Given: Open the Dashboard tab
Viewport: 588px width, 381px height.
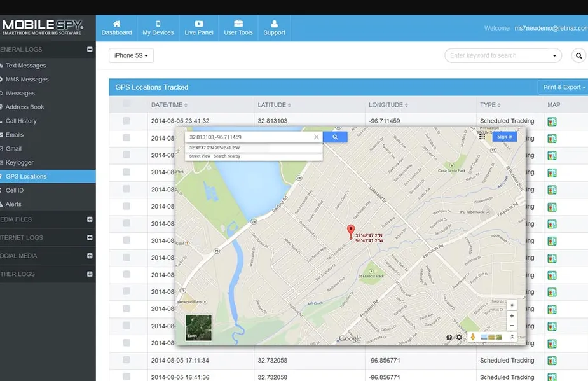Looking at the screenshot, I should point(116,28).
